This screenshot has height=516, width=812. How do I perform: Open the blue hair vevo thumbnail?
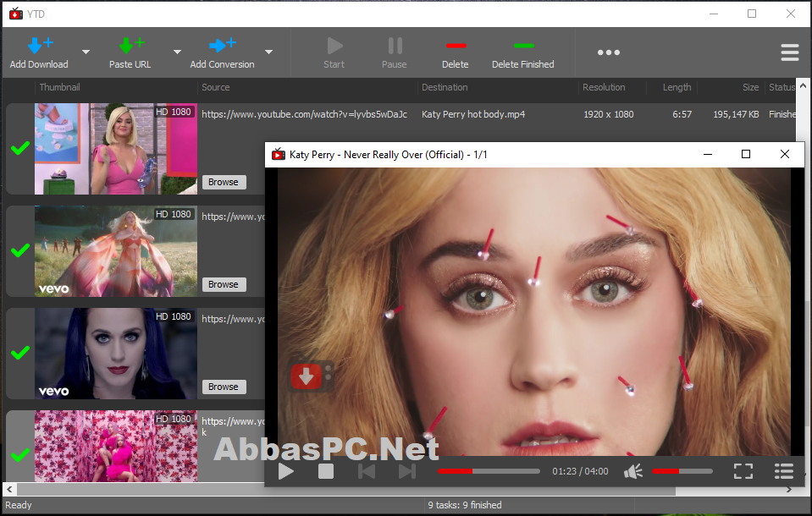[115, 354]
